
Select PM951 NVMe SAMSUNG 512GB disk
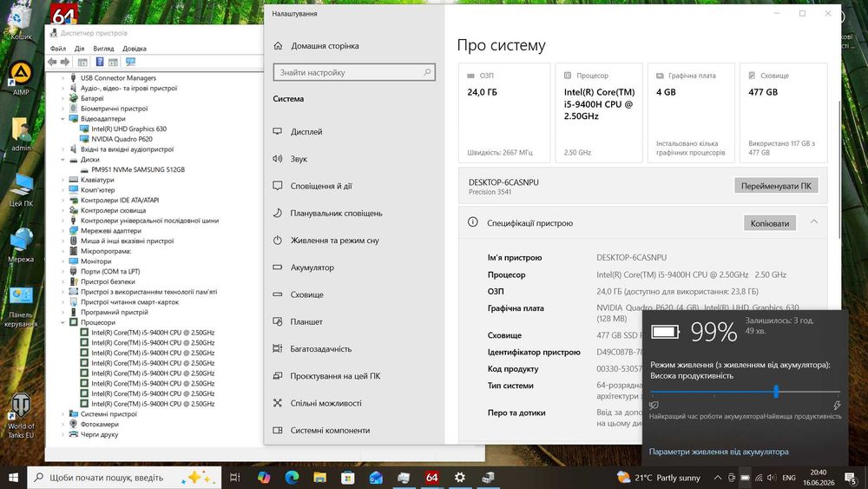(x=138, y=169)
